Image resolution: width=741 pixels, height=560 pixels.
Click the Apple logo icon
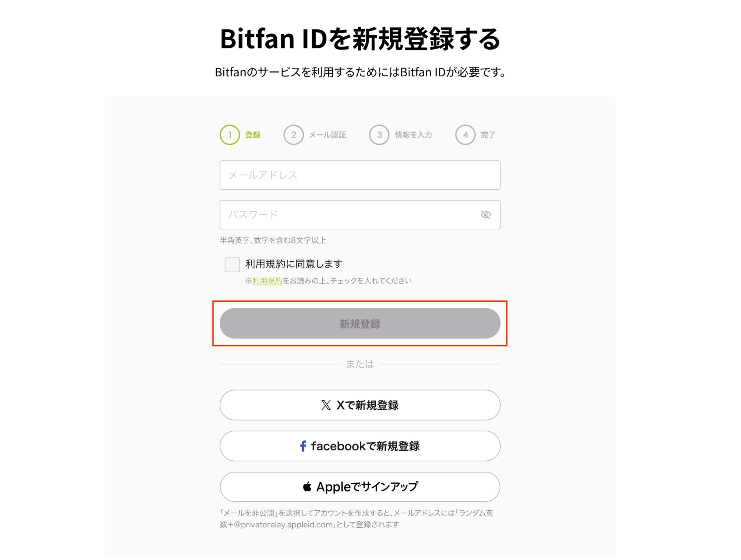[x=307, y=487]
